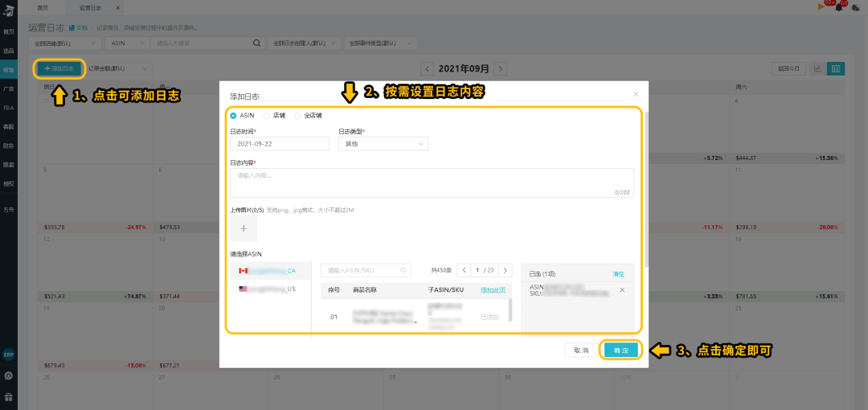Select the 全店铺 radio button

297,115
